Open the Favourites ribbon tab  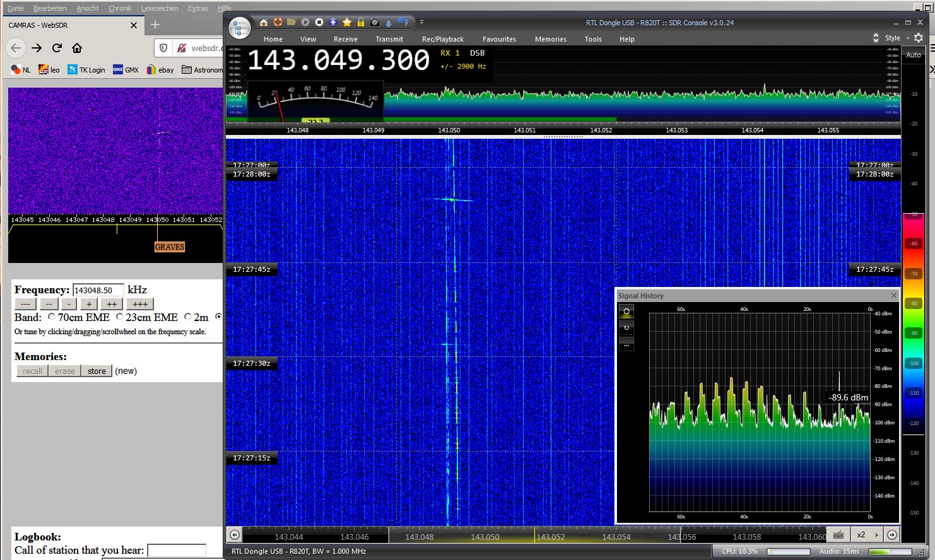click(499, 39)
